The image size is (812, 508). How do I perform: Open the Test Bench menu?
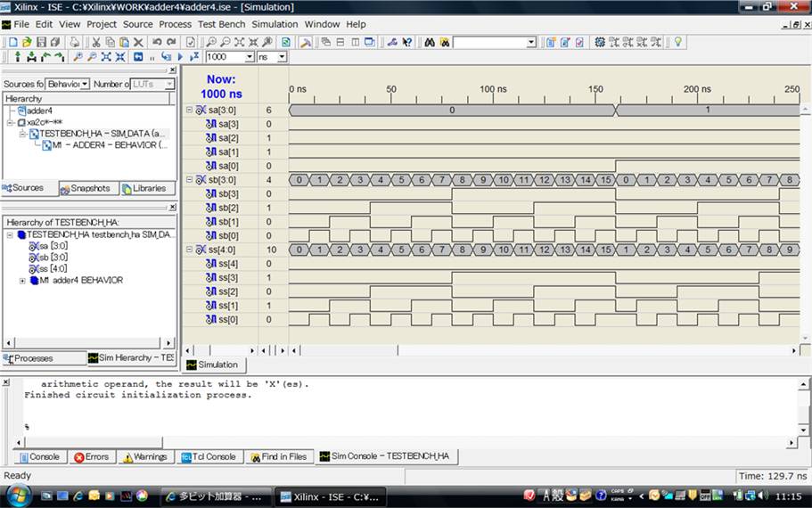222,24
